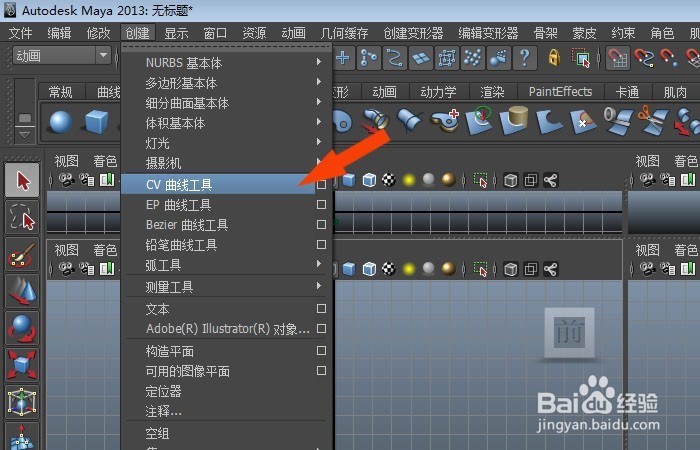
Task: Open Bezier 曲线工具 option box
Action: tap(321, 225)
